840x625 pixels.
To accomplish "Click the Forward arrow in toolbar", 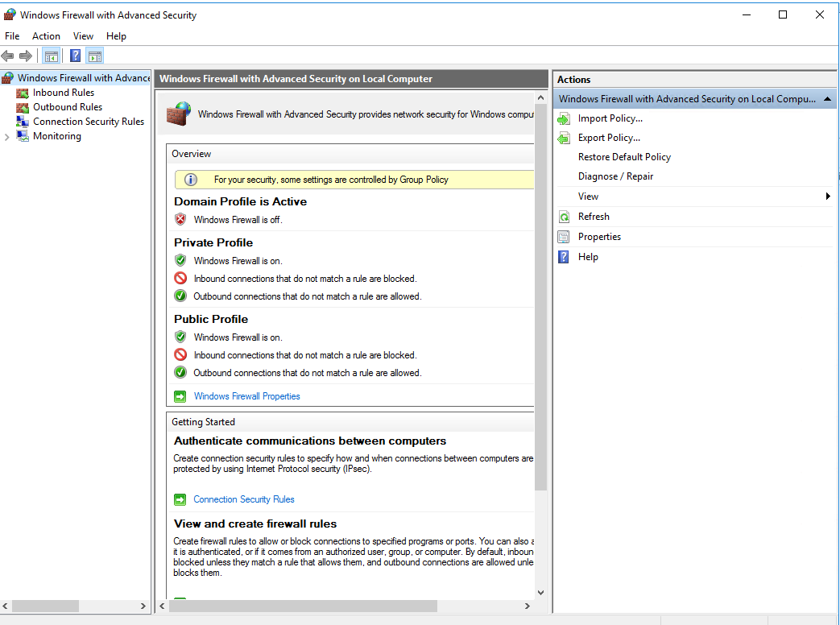I will [x=26, y=56].
